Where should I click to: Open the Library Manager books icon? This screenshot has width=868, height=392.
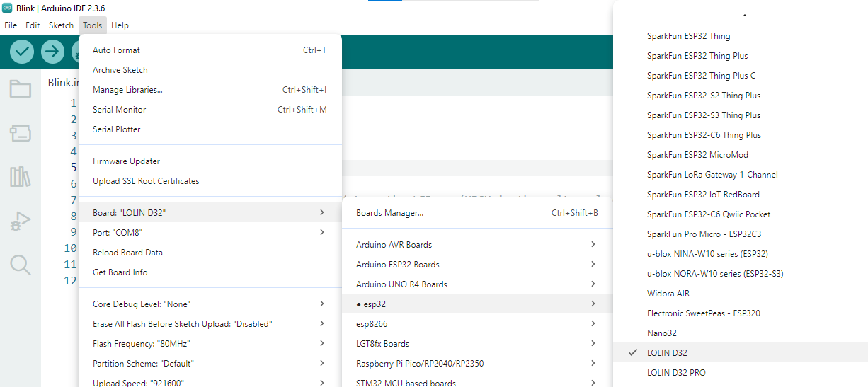[x=20, y=177]
